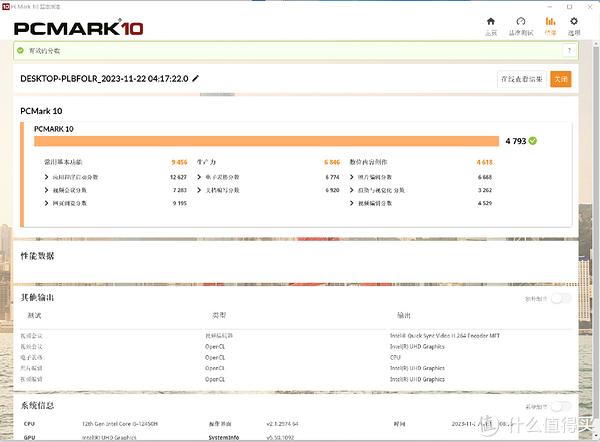Click the green check beside 4 793

coord(533,141)
